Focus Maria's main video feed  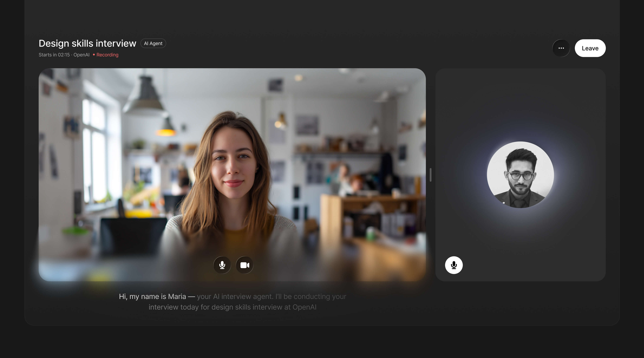(232, 162)
